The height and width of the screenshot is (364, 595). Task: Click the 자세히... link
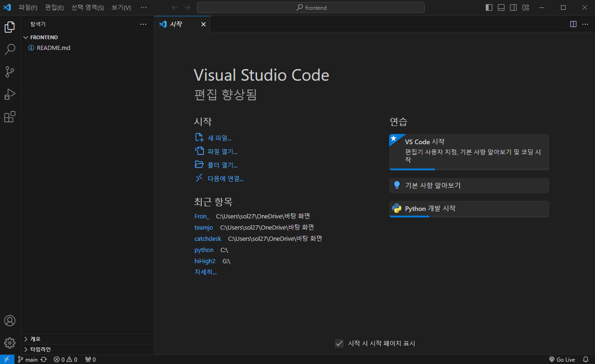pos(205,272)
